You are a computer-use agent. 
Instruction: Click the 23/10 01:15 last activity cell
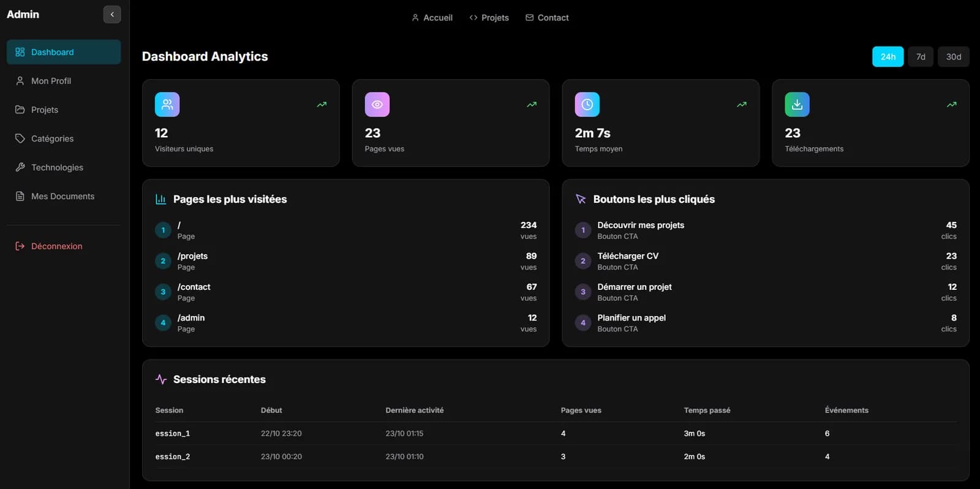pos(404,433)
